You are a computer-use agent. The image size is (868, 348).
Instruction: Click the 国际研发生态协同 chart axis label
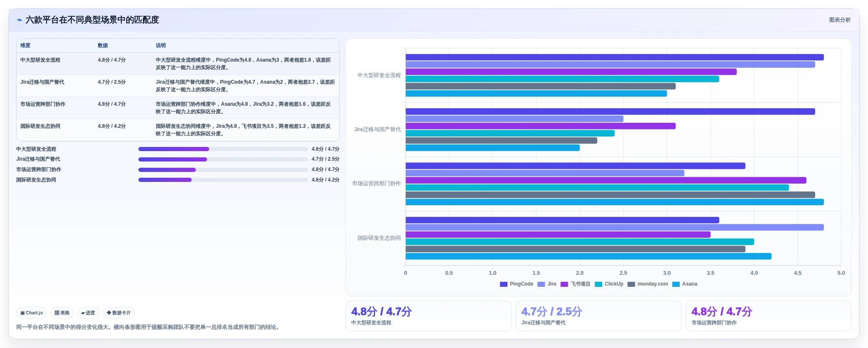379,238
